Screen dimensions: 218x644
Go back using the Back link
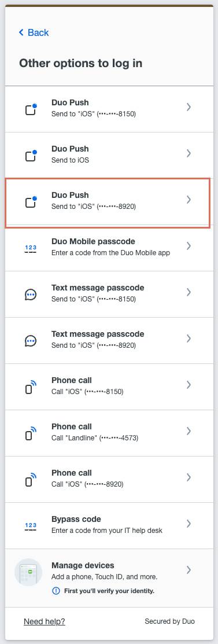pyautogui.click(x=34, y=32)
